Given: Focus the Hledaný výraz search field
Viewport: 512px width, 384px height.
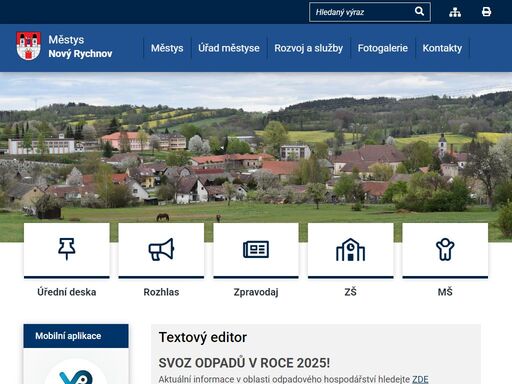Looking at the screenshot, I should pyautogui.click(x=362, y=12).
